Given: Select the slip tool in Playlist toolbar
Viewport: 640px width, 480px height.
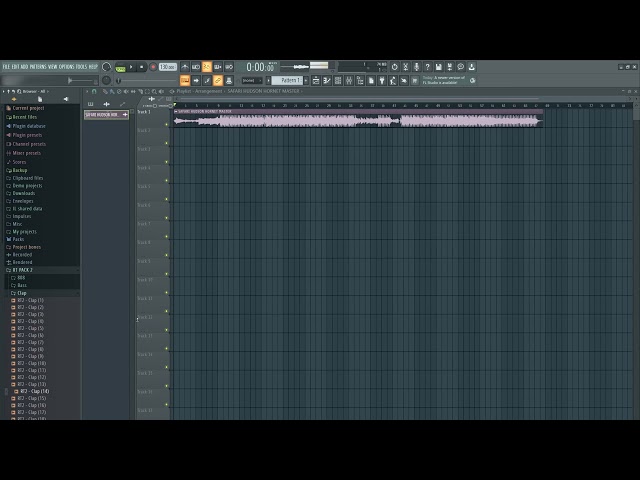Looking at the screenshot, I should pos(133,91).
